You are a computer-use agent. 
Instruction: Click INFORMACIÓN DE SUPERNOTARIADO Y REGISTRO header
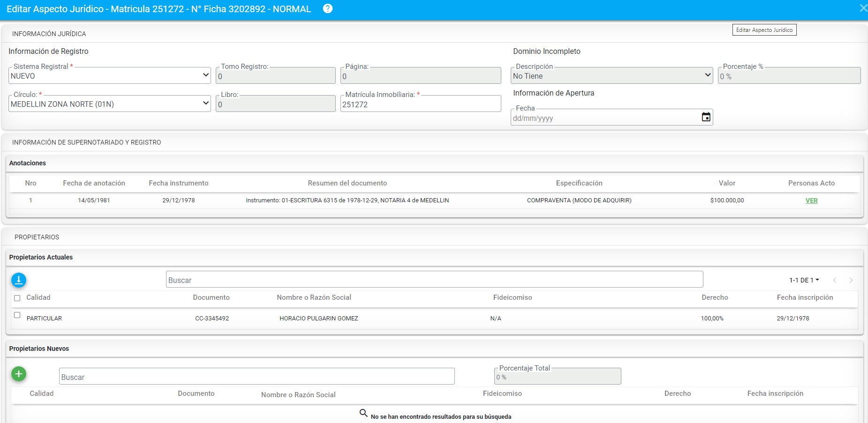pyautogui.click(x=87, y=142)
